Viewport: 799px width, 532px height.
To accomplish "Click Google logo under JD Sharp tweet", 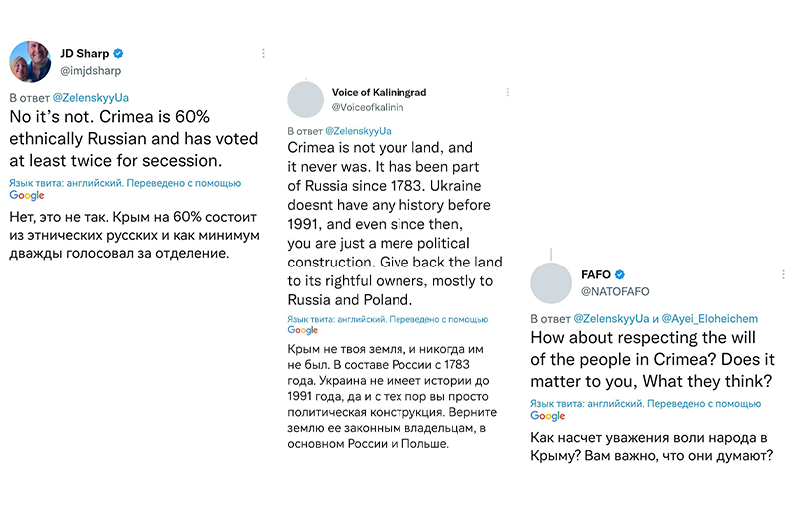I will [27, 195].
